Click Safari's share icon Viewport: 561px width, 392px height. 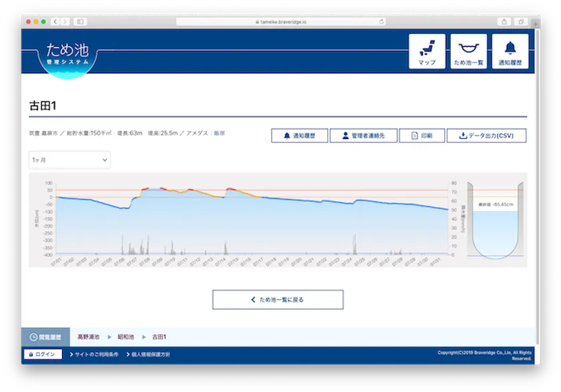coord(505,21)
